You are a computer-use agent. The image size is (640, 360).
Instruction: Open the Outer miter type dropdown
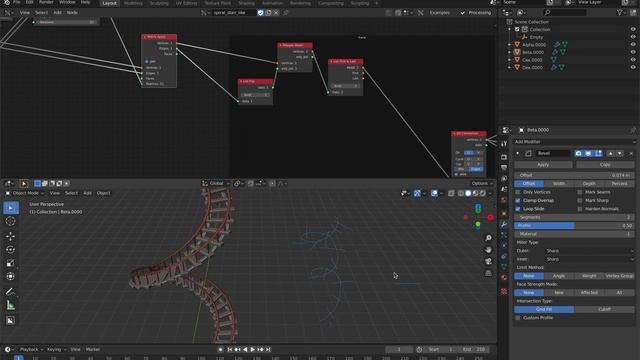point(590,251)
